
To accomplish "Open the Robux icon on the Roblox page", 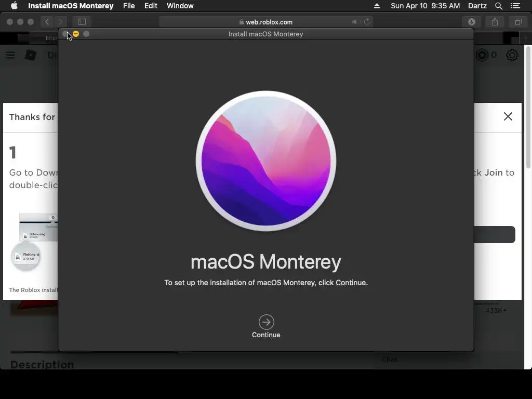I will [x=482, y=55].
